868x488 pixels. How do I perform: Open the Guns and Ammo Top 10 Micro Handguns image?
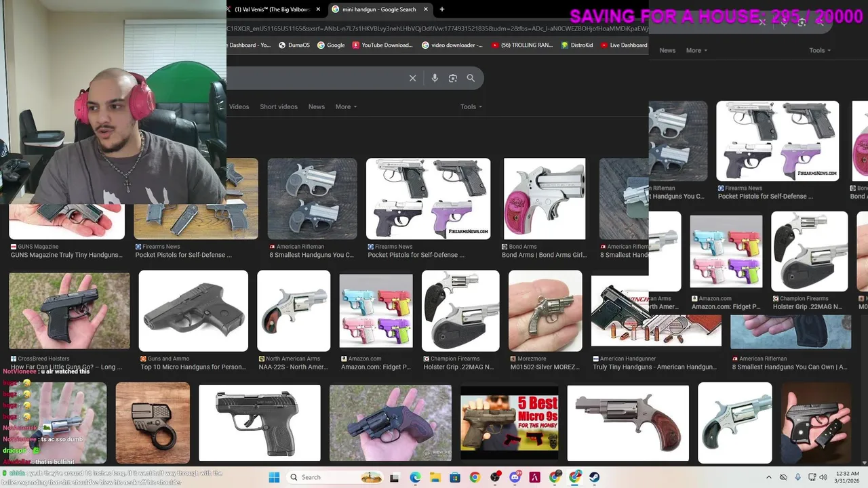193,311
